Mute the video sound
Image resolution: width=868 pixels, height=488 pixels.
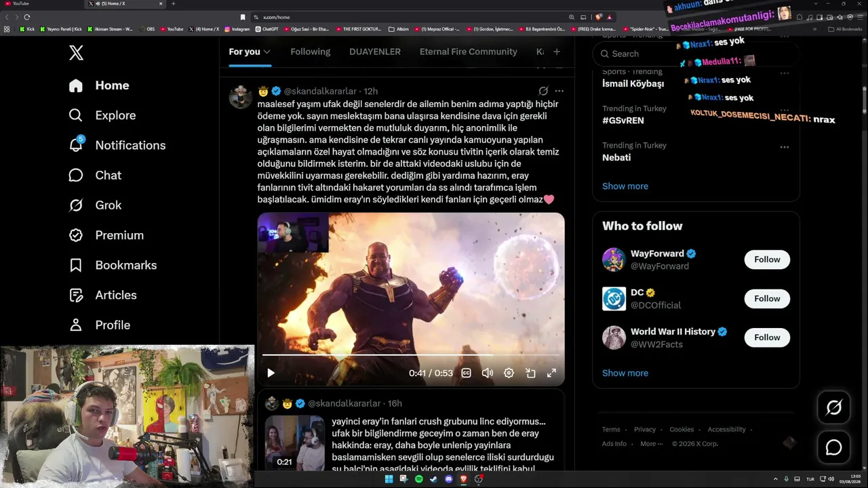pyautogui.click(x=488, y=373)
